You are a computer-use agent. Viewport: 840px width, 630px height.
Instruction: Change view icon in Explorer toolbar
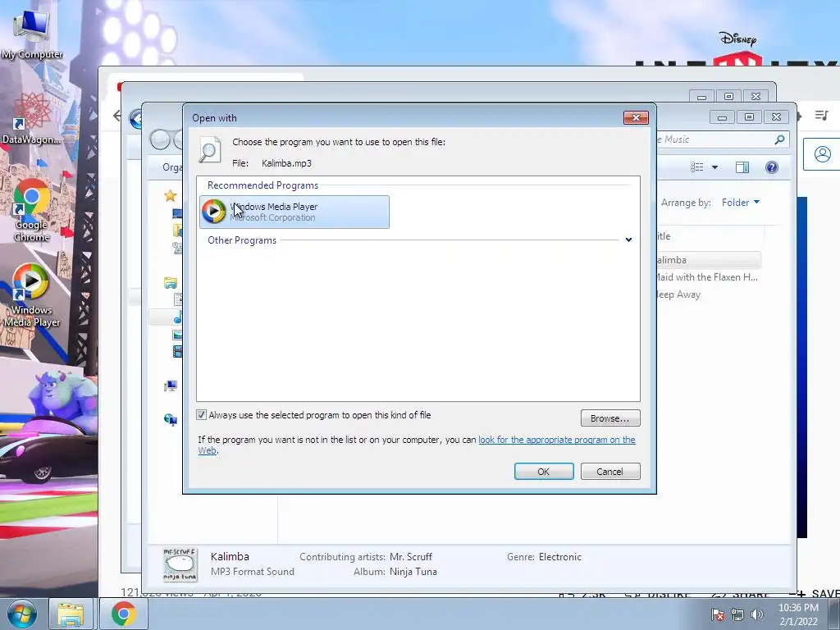(697, 167)
